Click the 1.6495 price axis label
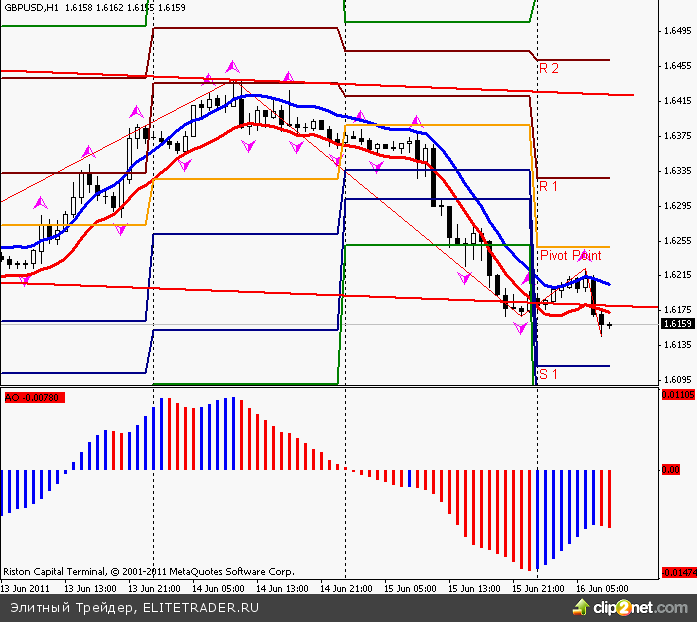697x622 pixels. pos(678,31)
